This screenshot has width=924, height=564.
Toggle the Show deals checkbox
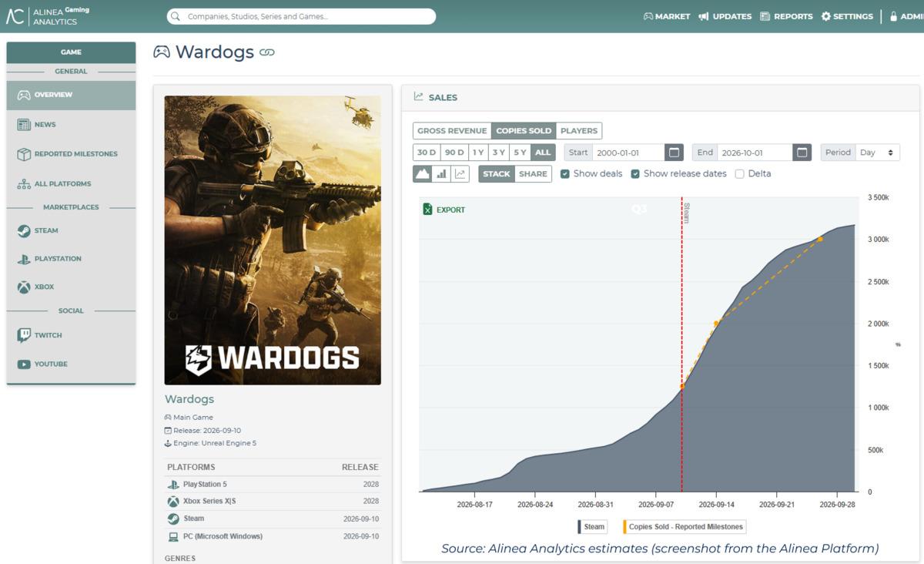(565, 174)
